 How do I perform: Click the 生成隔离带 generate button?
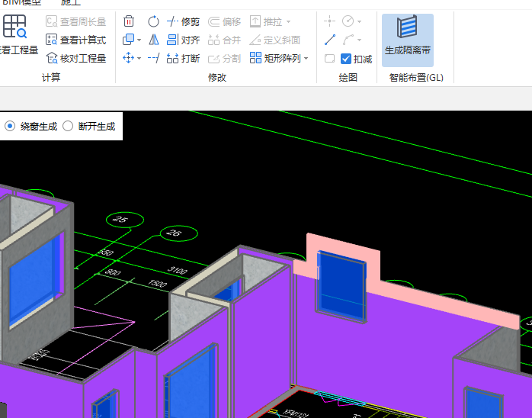click(x=407, y=37)
